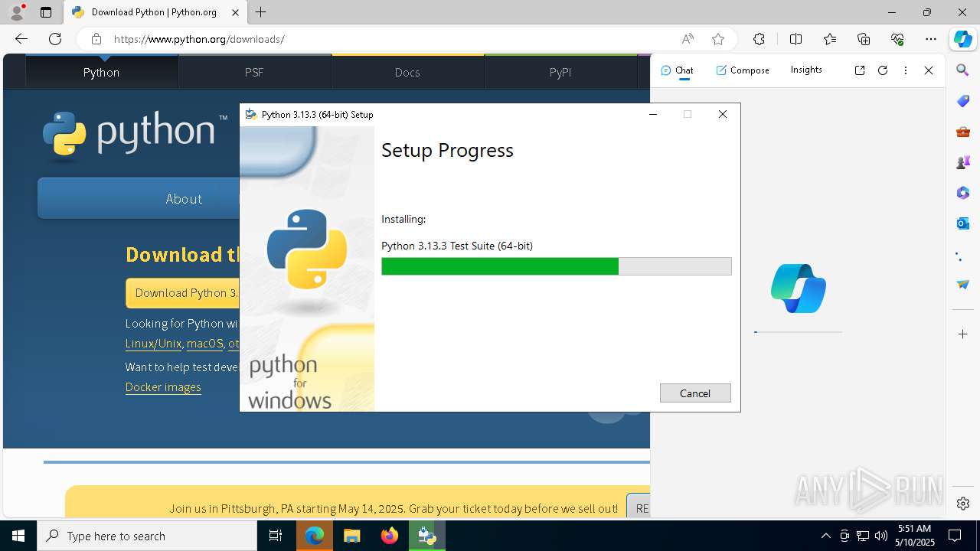Open Task View on the taskbar

pos(276,536)
